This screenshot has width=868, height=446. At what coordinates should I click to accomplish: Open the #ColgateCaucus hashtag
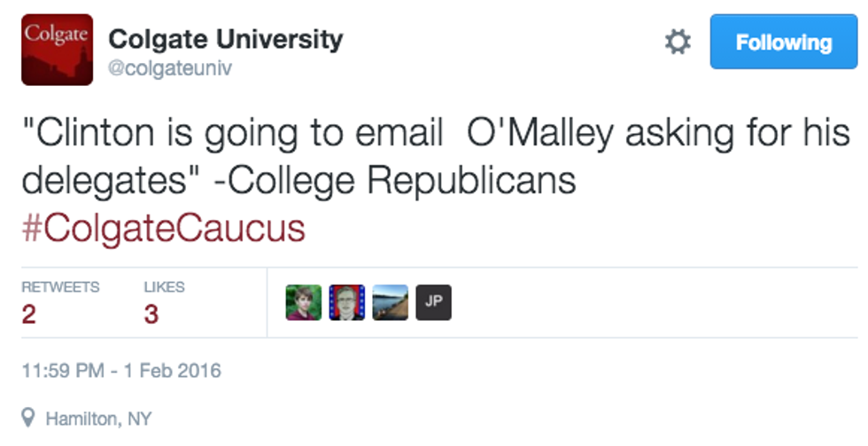pos(163,228)
